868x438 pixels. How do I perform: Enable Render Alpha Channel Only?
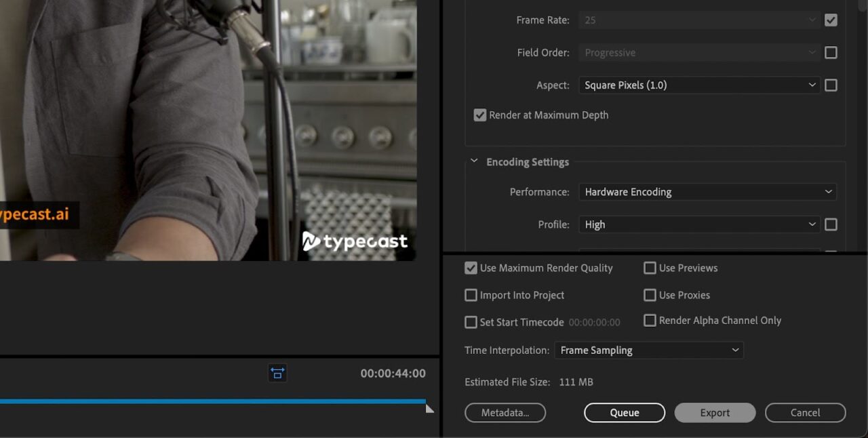point(650,320)
